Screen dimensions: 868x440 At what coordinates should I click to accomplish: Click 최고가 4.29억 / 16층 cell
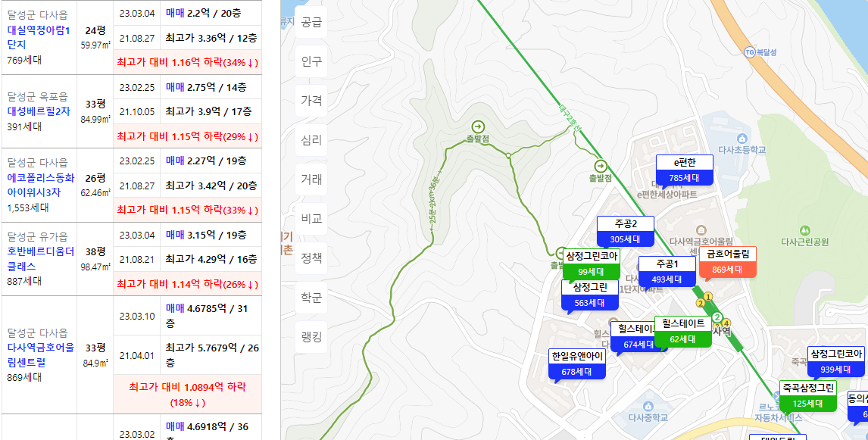(x=211, y=259)
